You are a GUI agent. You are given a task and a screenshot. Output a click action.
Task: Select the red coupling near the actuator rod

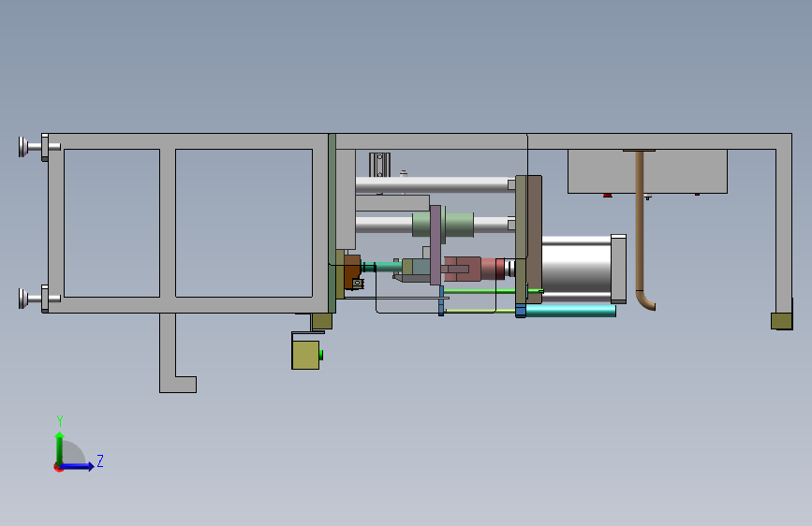point(474,270)
